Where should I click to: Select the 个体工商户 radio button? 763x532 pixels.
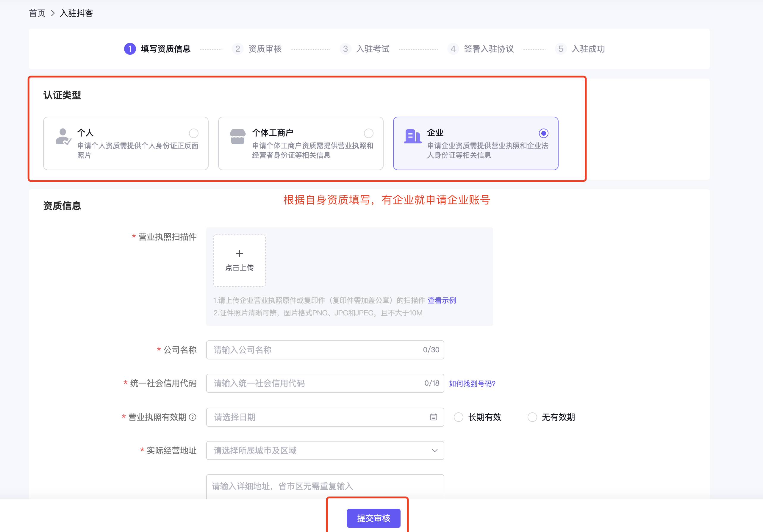(368, 133)
